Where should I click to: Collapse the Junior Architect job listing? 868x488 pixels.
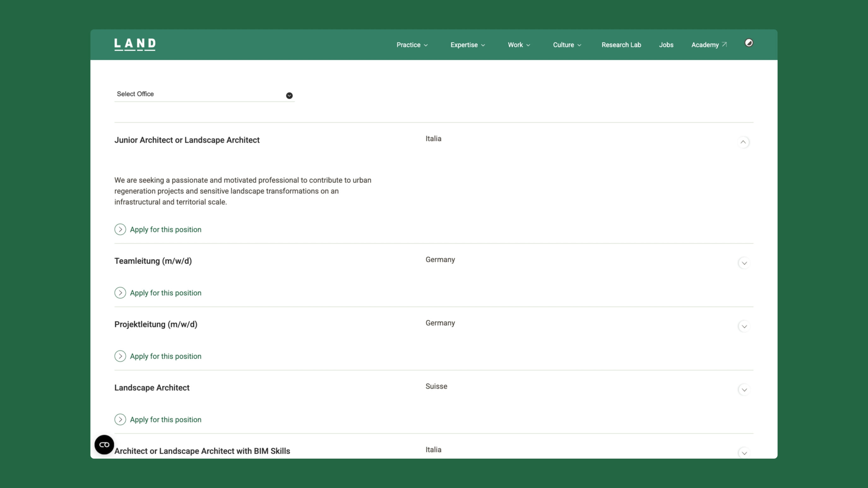743,142
